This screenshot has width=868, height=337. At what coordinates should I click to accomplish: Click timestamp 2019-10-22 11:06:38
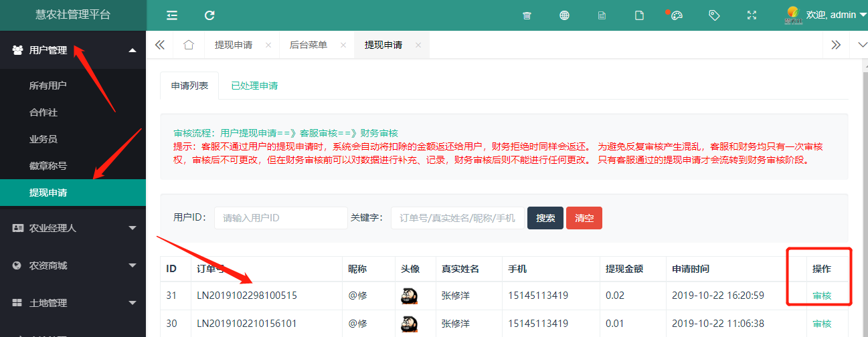pyautogui.click(x=719, y=324)
